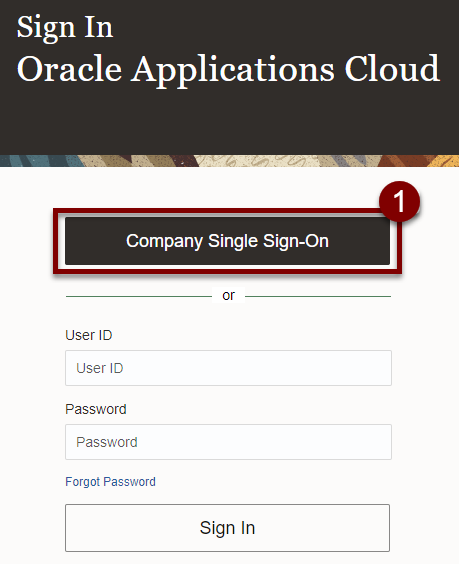459x564 pixels.
Task: Click the divider line right of "or"
Action: [318, 296]
